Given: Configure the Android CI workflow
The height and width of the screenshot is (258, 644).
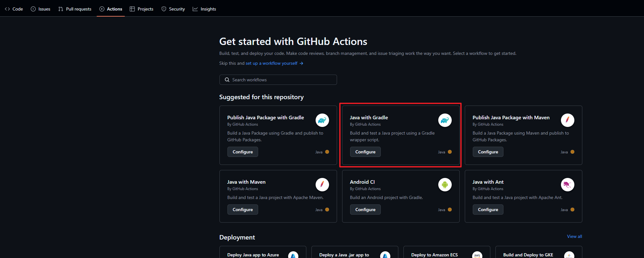Looking at the screenshot, I should (x=365, y=210).
